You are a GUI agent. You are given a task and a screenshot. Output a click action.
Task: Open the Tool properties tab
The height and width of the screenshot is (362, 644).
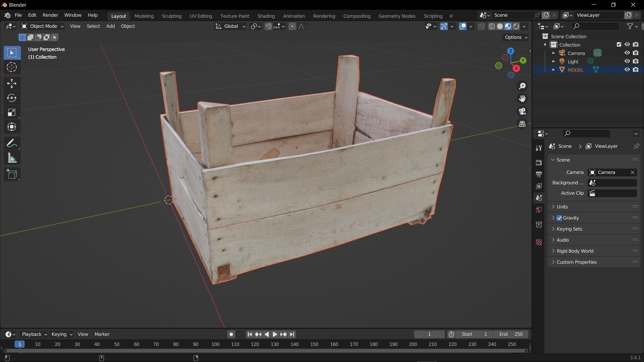(539, 148)
